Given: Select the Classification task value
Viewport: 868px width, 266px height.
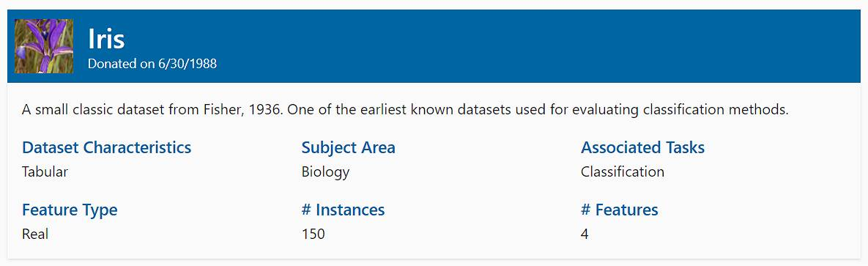Looking at the screenshot, I should click(622, 171).
